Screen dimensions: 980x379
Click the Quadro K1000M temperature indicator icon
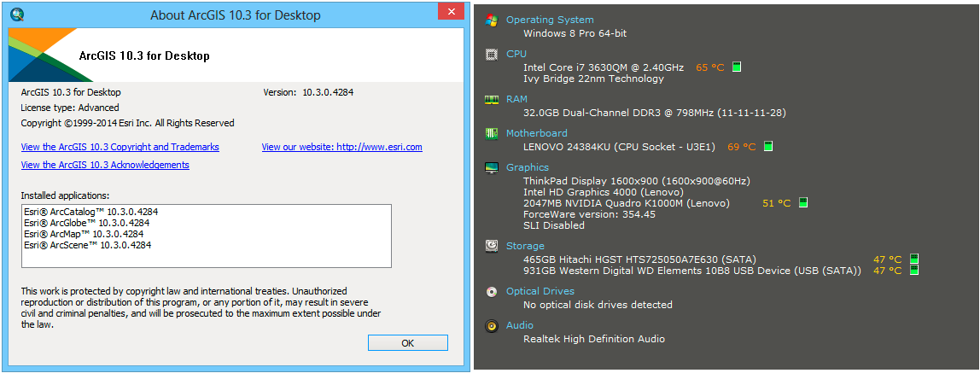point(803,202)
